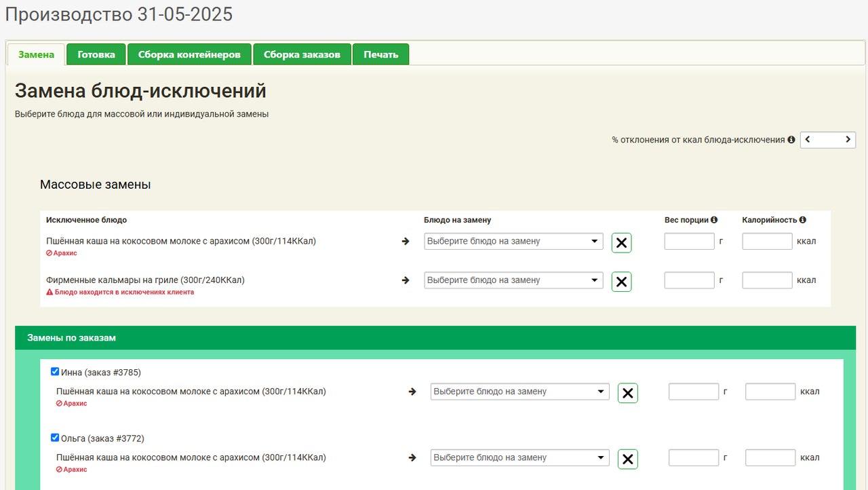The width and height of the screenshot is (868, 490).
Task: Click info icon beside % отклонения label
Action: [x=791, y=140]
